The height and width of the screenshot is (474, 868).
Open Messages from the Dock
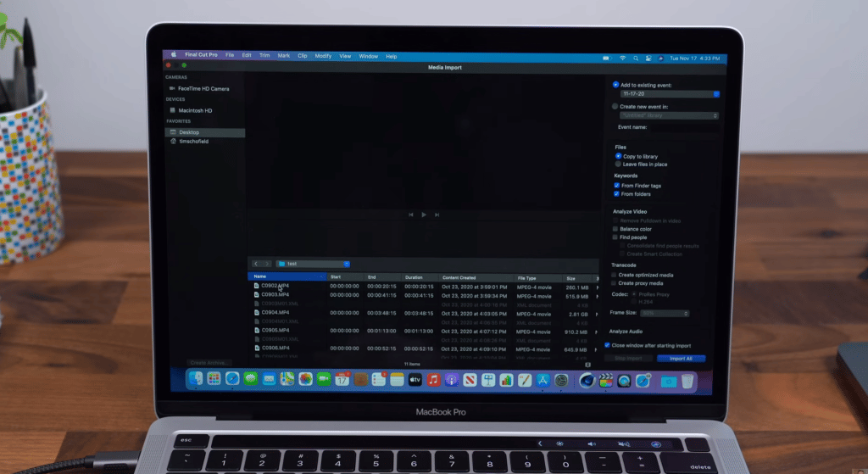[x=250, y=379]
